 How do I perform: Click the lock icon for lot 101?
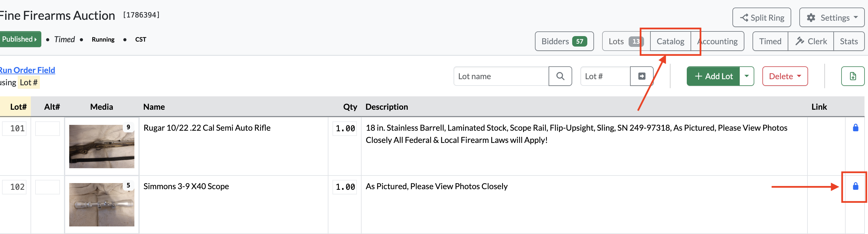[855, 127]
